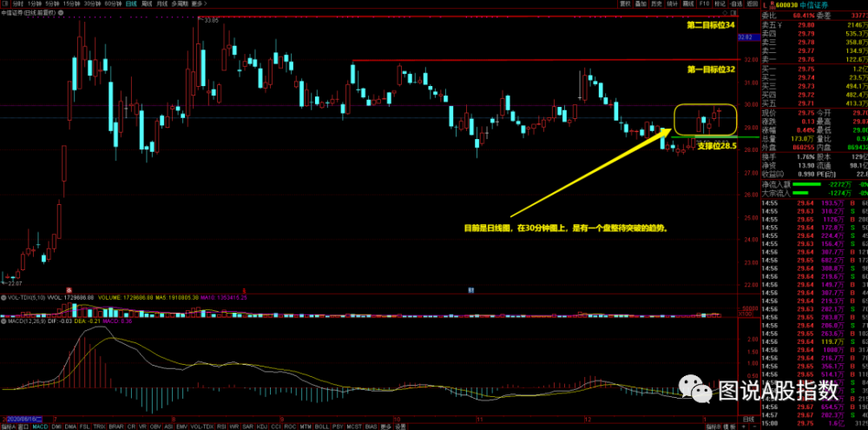Image resolution: width=868 pixels, height=430 pixels.
Task: Open the 复权 adjustment menu
Action: (626, 3)
